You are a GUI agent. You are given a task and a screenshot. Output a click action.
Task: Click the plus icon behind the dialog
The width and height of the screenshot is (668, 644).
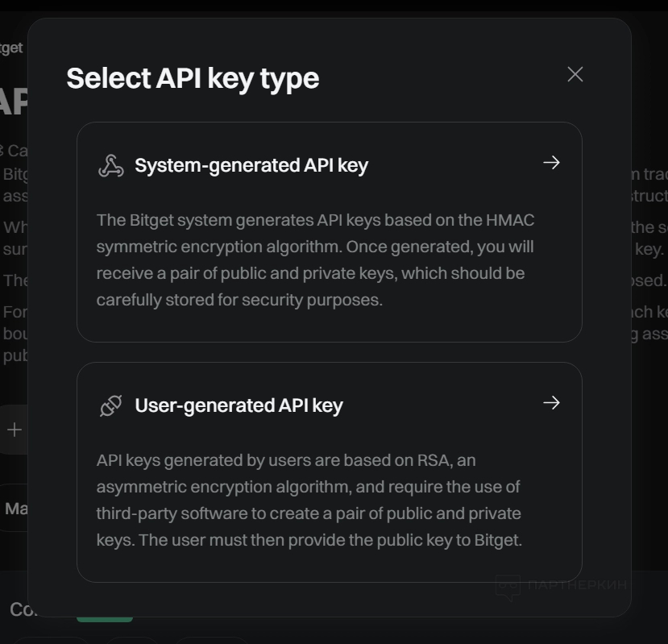14,430
